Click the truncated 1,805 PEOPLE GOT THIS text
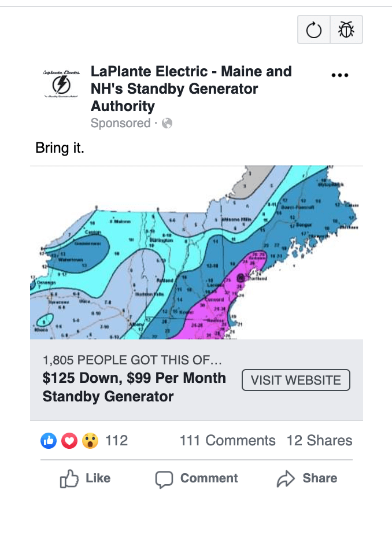 click(x=132, y=360)
